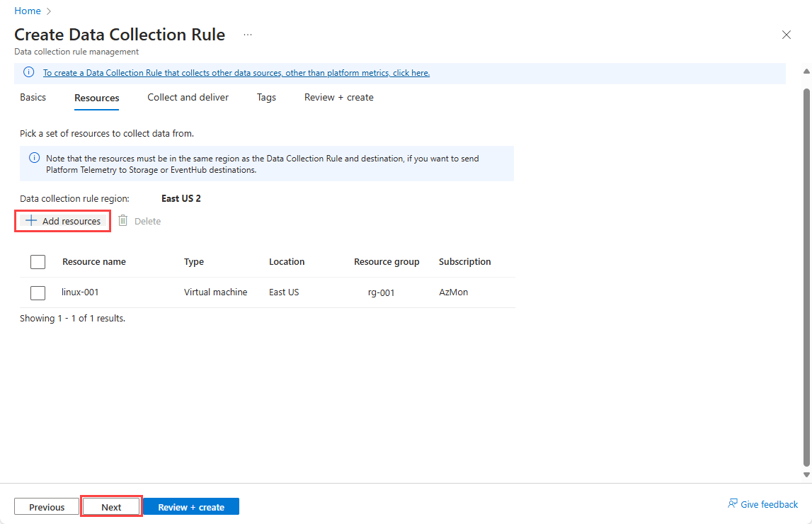Toggle the select-all resources checkbox

pyautogui.click(x=38, y=262)
